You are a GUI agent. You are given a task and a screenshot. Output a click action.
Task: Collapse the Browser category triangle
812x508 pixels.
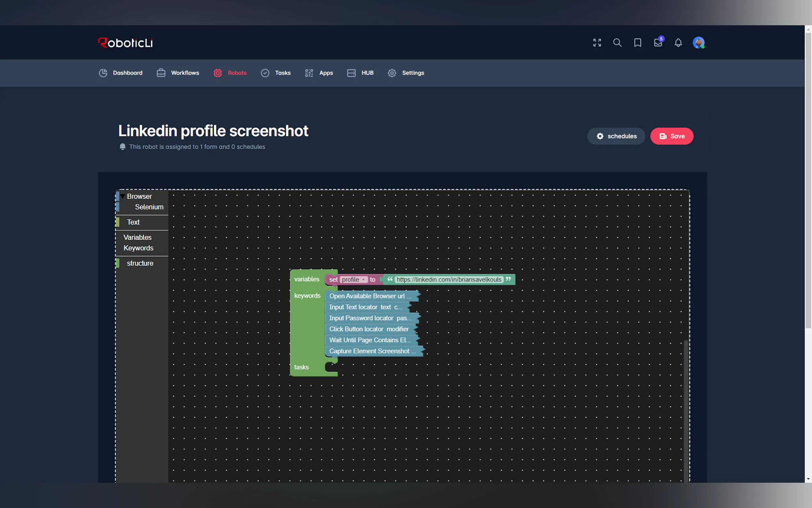[123, 196]
